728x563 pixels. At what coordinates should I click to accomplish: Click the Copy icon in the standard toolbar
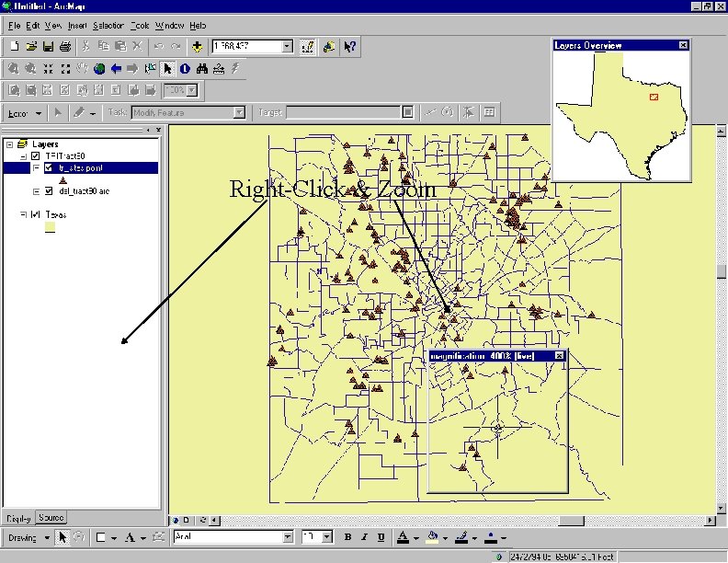pos(103,46)
